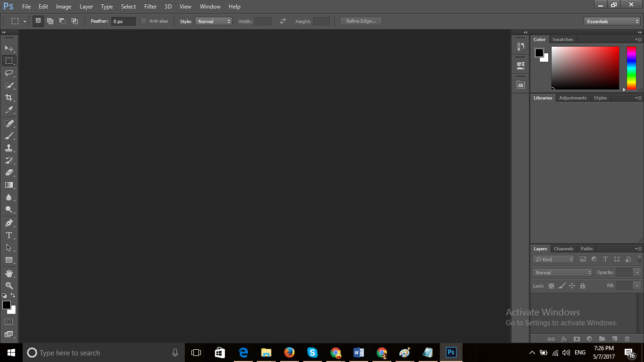The width and height of the screenshot is (644, 362).
Task: Open the Layers panel flyout menu
Action: pos(638,249)
